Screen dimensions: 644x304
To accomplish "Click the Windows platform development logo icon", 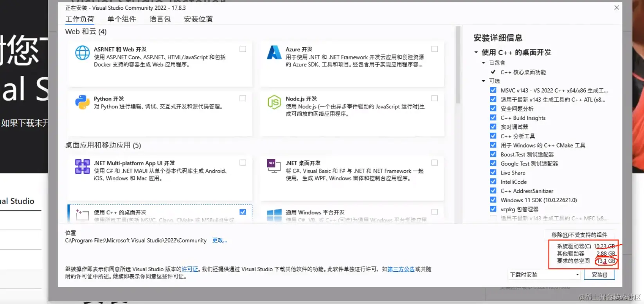I will click(x=274, y=215).
